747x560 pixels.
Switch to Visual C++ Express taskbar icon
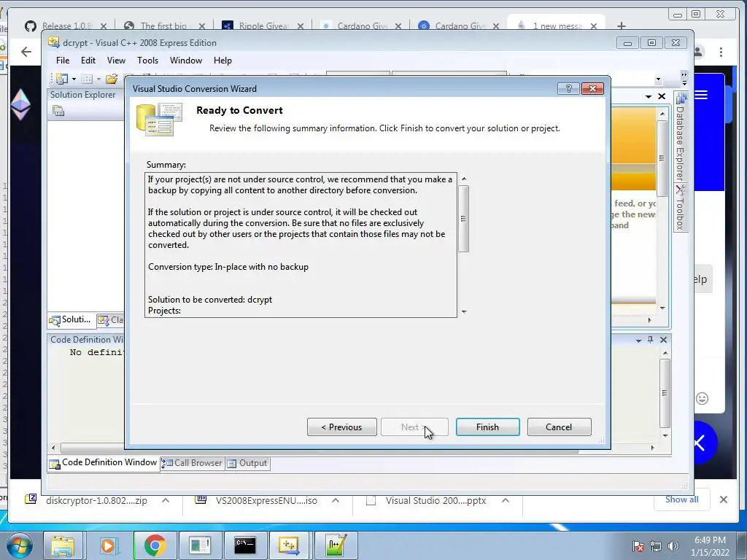pyautogui.click(x=289, y=545)
